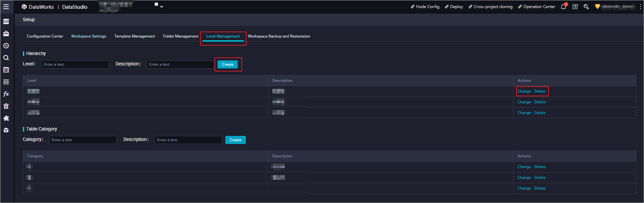Click Delete for the first hierarchy level row
The image size is (644, 203).
point(540,91)
